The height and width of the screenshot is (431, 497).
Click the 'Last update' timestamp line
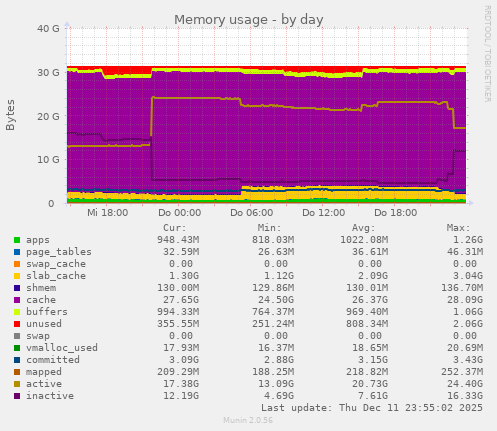coord(372,408)
